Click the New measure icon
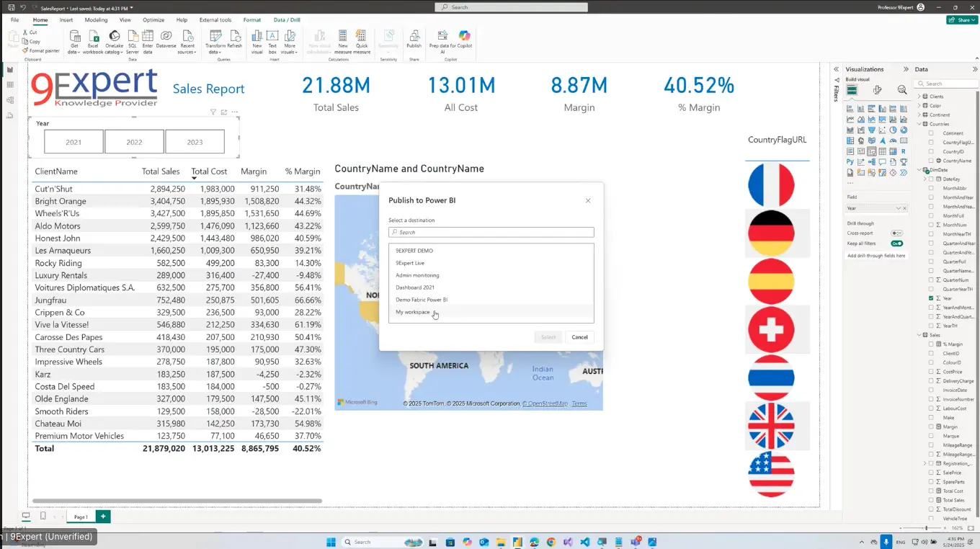The width and height of the screenshot is (980, 549). (x=343, y=36)
